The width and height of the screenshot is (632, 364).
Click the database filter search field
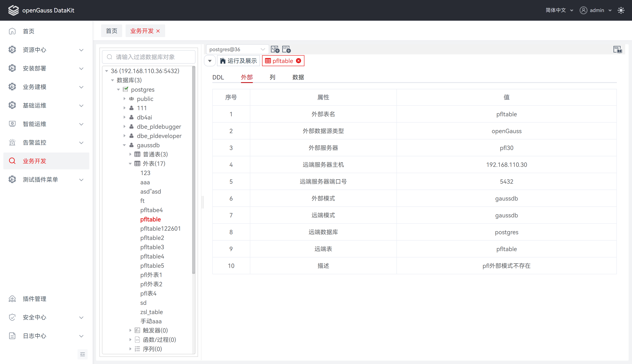pos(149,57)
